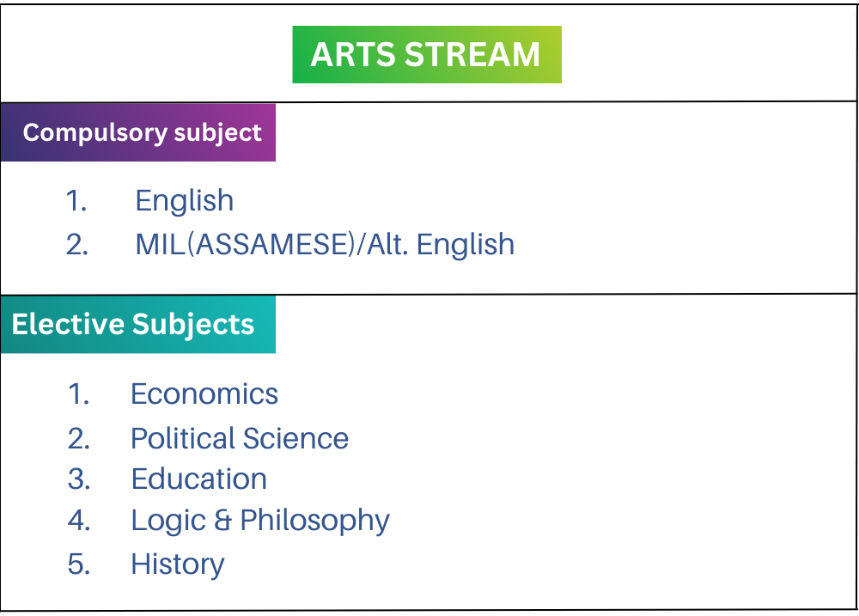Choose the Alt. English option
The height and width of the screenshot is (616, 859).
(441, 245)
